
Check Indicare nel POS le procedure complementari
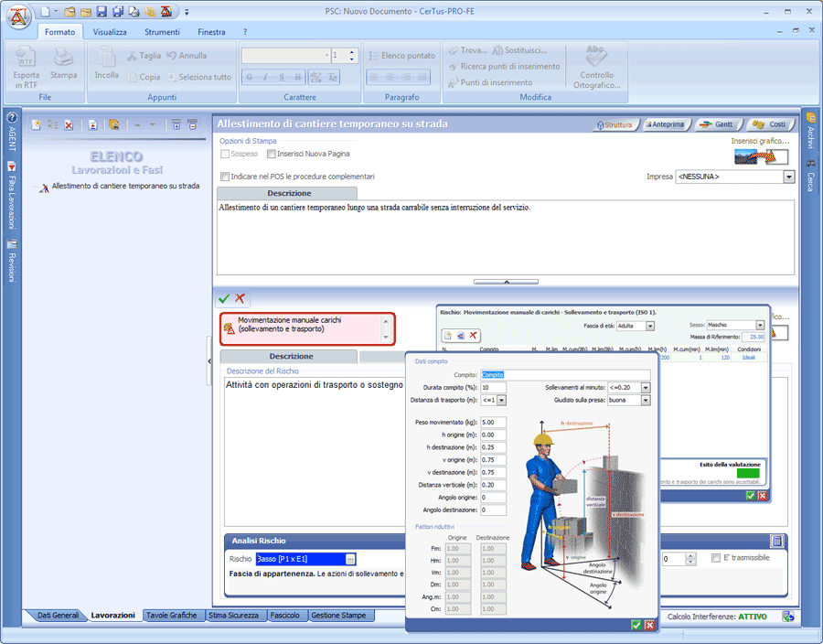(226, 177)
